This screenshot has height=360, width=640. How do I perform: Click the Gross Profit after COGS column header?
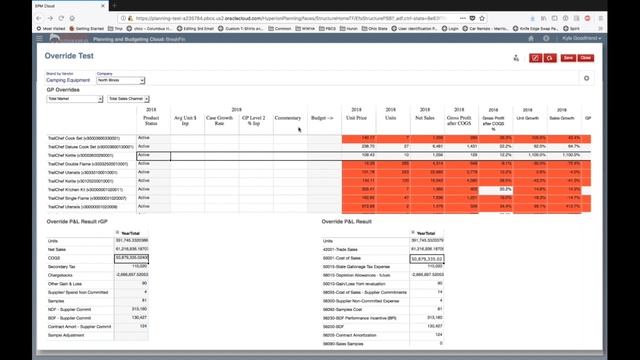(x=459, y=120)
